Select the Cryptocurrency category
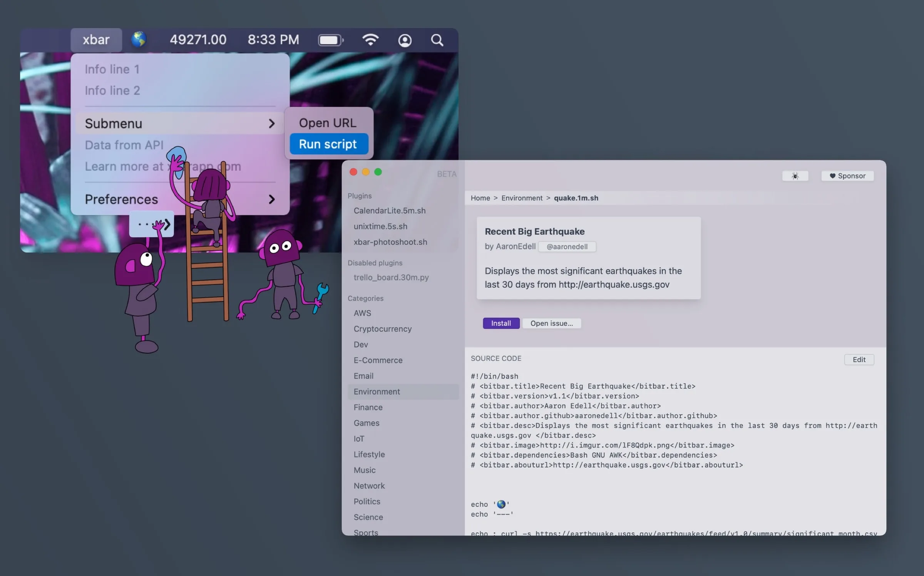This screenshot has width=924, height=576. point(382,328)
